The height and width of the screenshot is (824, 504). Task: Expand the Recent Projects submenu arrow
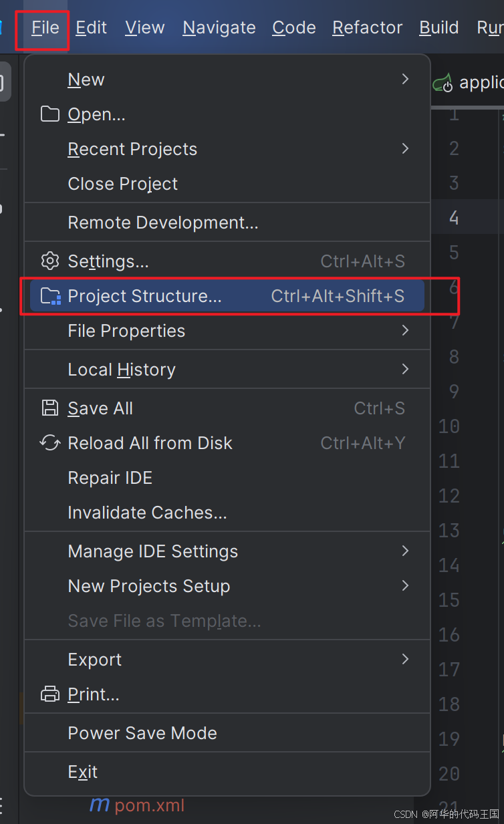(x=405, y=148)
